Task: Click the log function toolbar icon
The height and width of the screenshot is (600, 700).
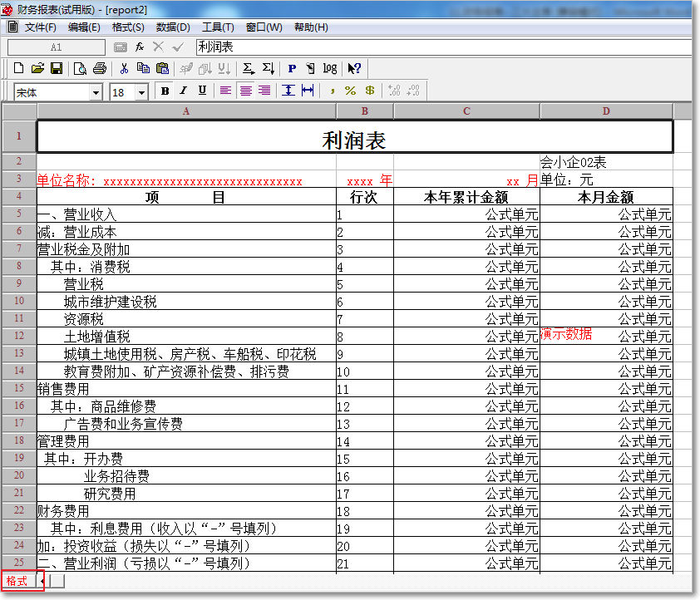Action: [330, 67]
